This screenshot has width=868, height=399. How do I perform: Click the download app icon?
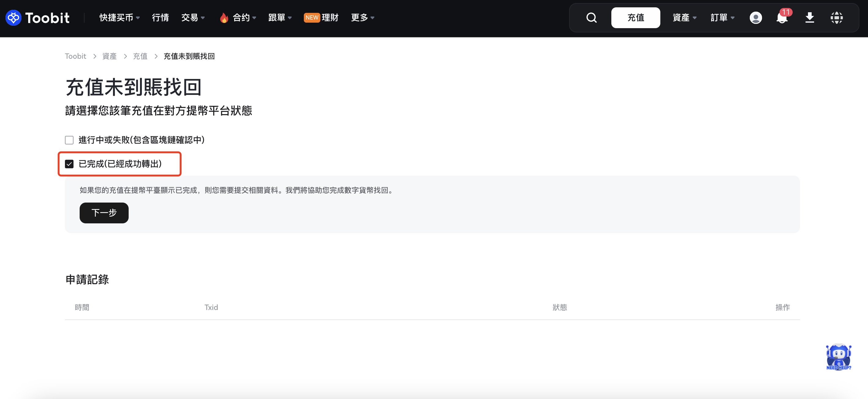[810, 18]
